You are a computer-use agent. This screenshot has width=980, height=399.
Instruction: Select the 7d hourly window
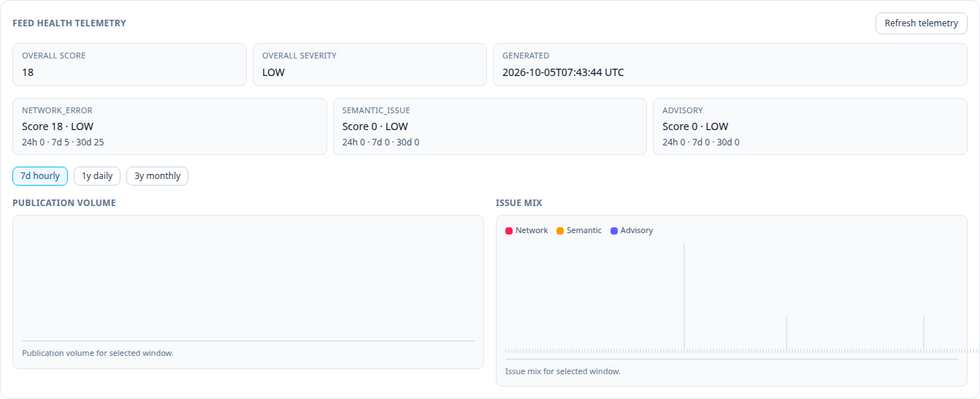point(40,176)
